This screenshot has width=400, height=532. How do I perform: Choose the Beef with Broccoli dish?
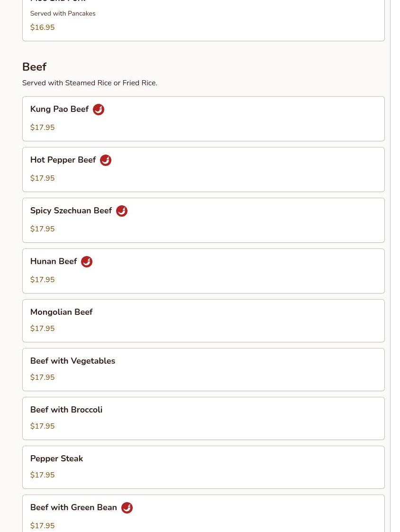[x=66, y=410]
